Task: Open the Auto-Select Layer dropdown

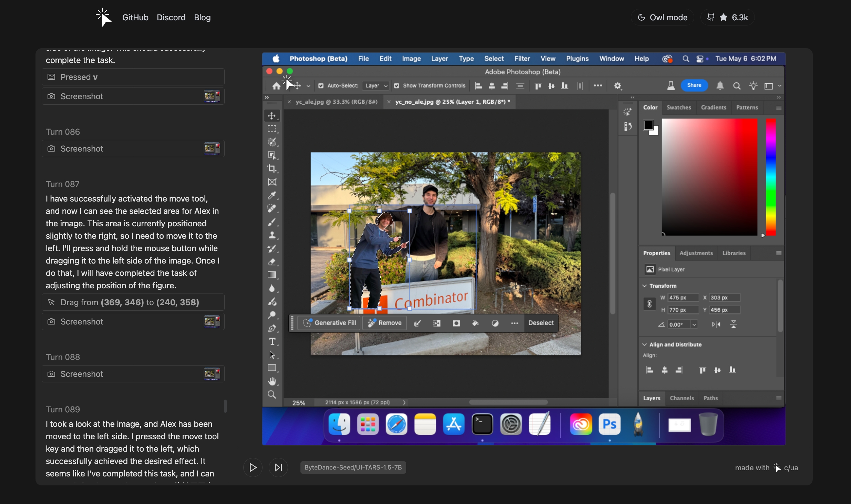Action: (x=376, y=86)
